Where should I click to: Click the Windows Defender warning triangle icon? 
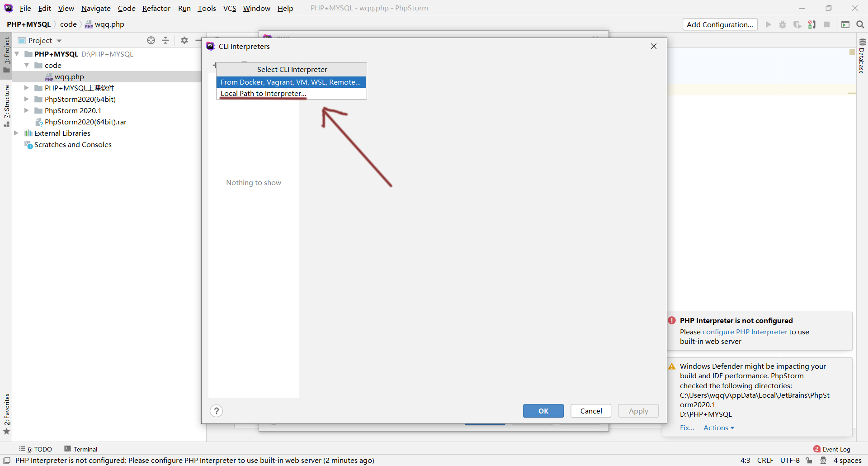tap(672, 366)
